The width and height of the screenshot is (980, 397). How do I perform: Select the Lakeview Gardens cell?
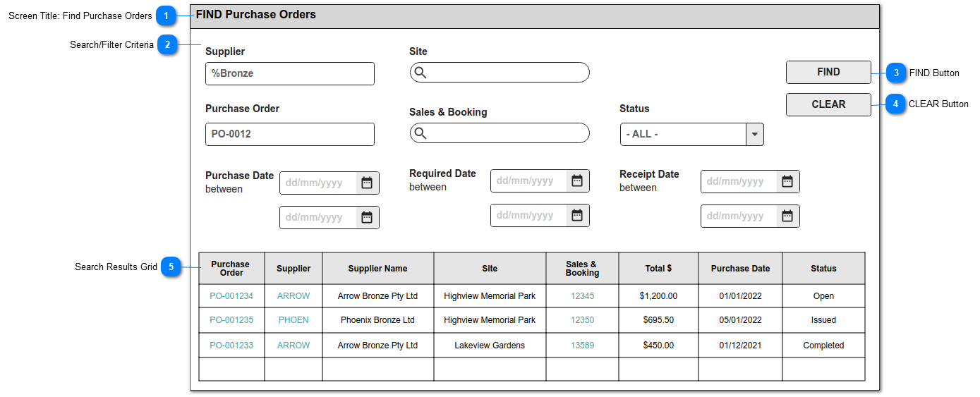[490, 346]
